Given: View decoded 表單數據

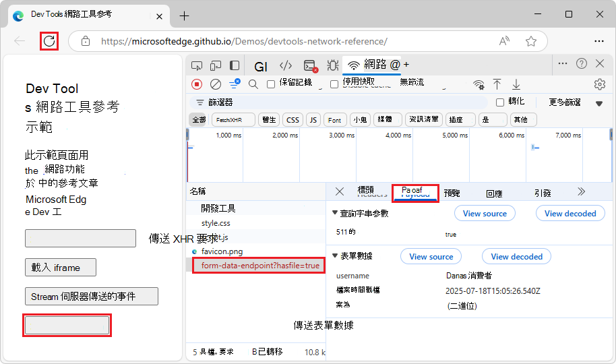Looking at the screenshot, I should tap(517, 257).
